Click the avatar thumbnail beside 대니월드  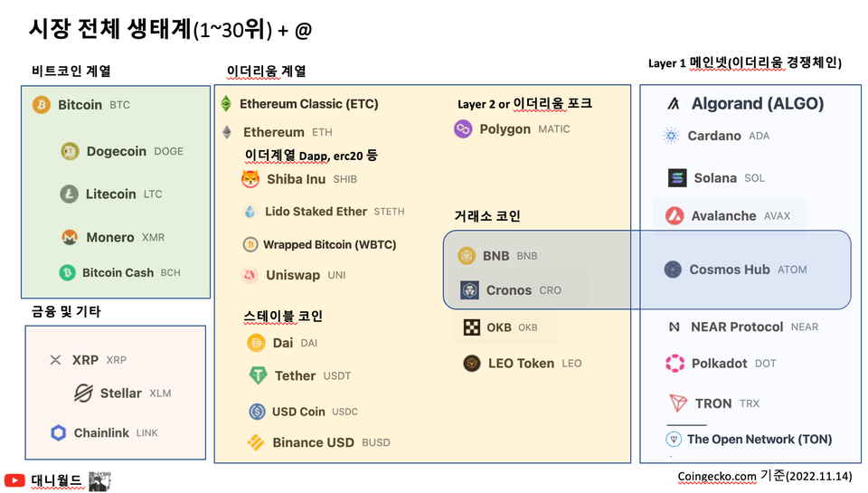tap(99, 481)
